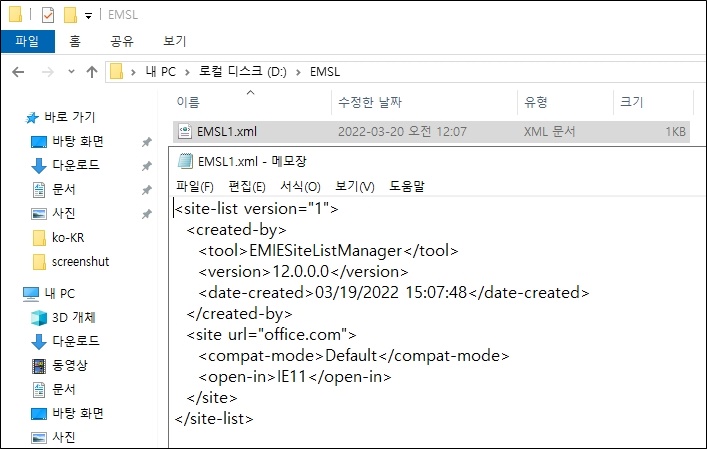Open the ko-KR folder
This screenshot has height=449, width=707.
(68, 238)
